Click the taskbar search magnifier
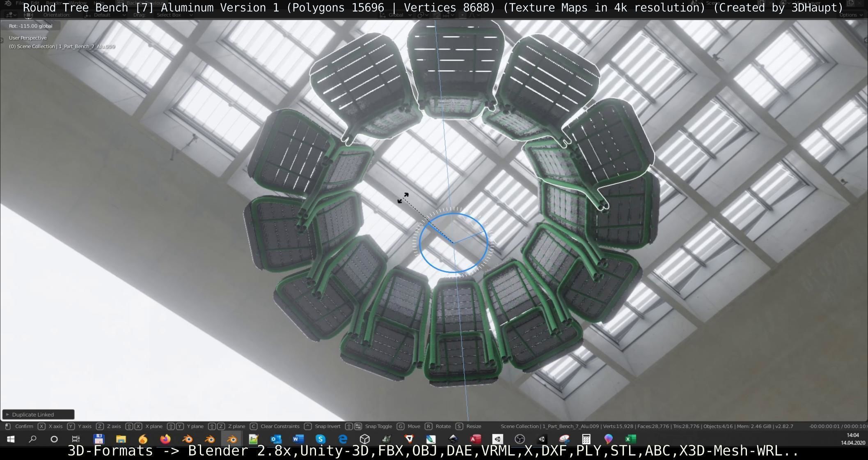 coord(32,439)
